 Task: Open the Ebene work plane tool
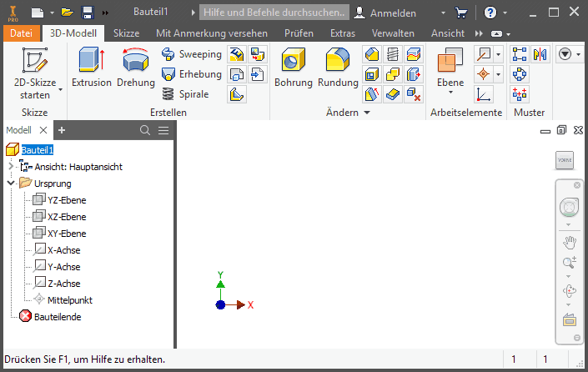tap(450, 67)
